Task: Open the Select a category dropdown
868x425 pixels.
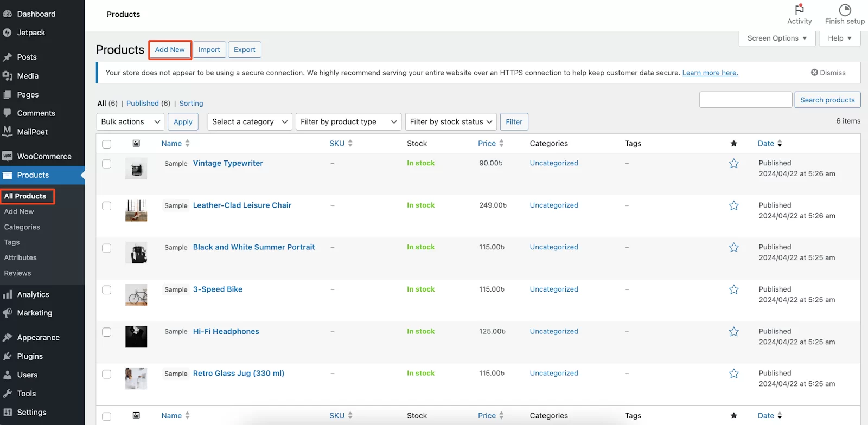Action: [x=250, y=121]
